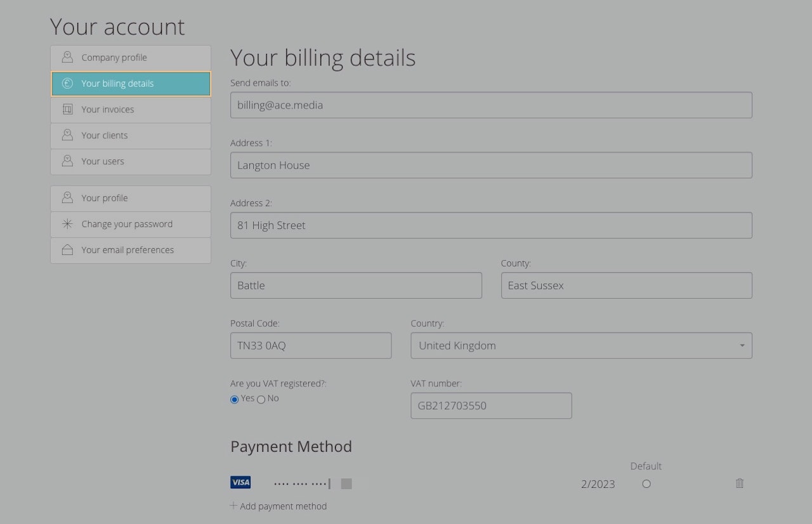Open the Country dropdown
Viewport: 812px width, 524px height.
[581, 346]
